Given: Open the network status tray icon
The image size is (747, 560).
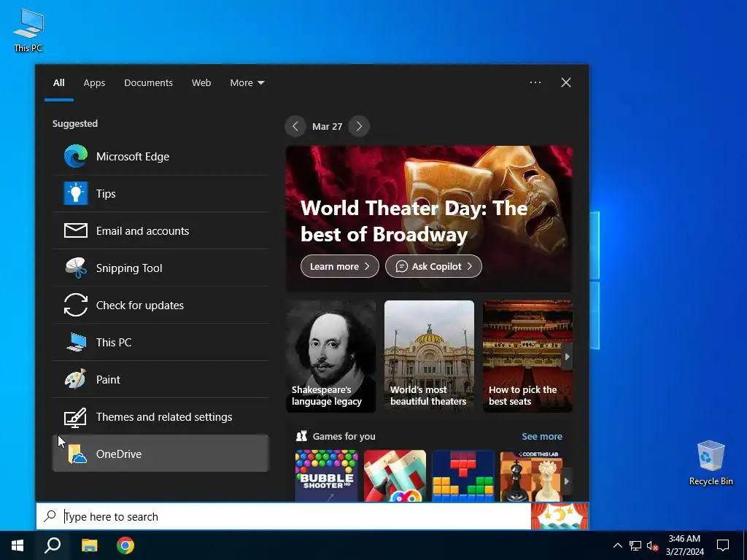Looking at the screenshot, I should [x=635, y=545].
